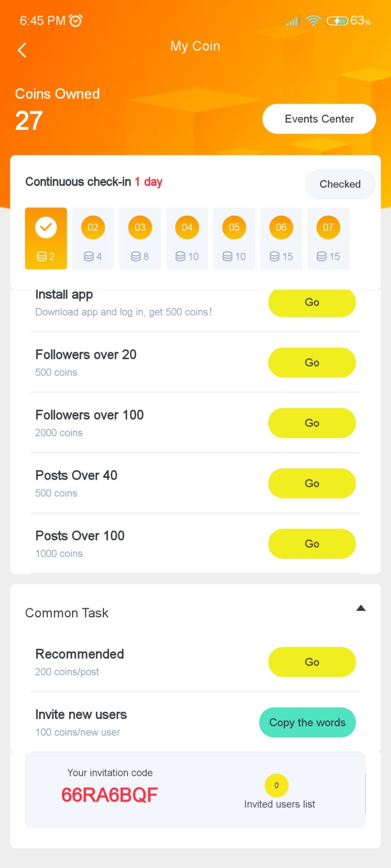The width and height of the screenshot is (391, 868).
Task: Tap the Checked check-in status button
Action: (x=340, y=184)
